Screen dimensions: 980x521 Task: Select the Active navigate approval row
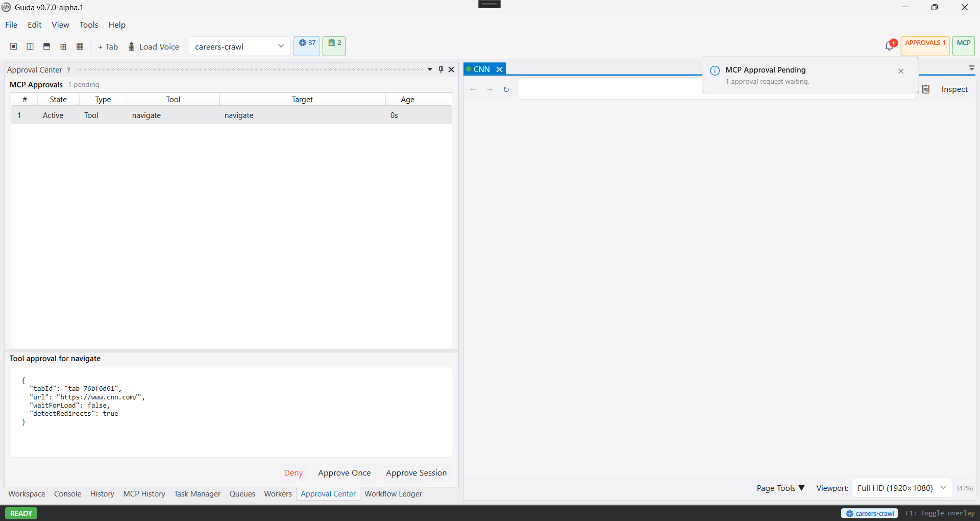[231, 115]
